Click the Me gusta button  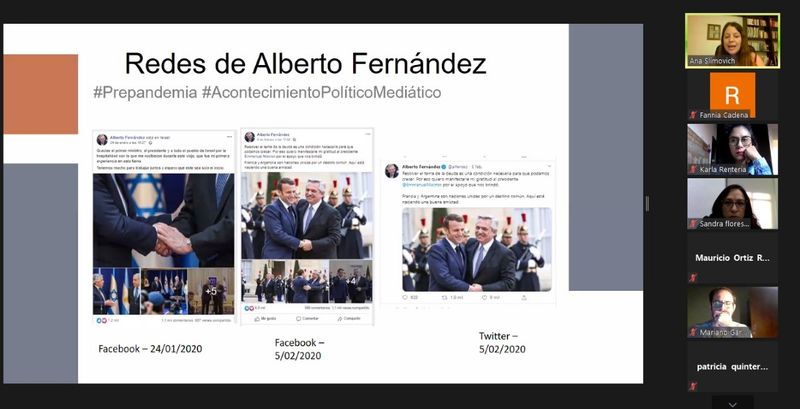pos(265,318)
